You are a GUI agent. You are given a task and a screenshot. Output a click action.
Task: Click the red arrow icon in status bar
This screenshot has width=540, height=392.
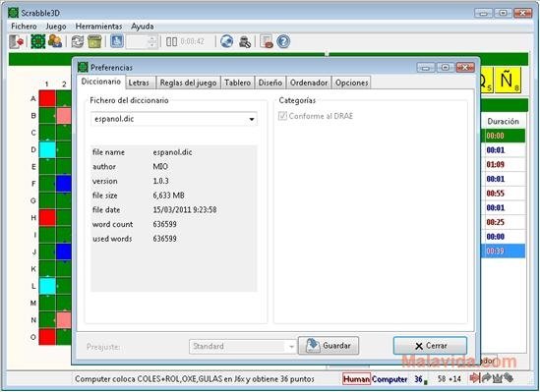click(474, 378)
